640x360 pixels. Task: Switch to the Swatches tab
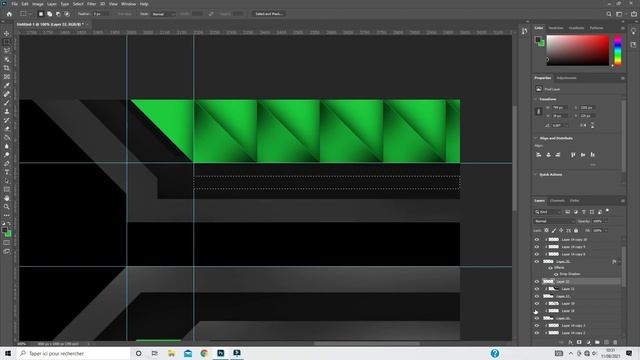coord(556,28)
